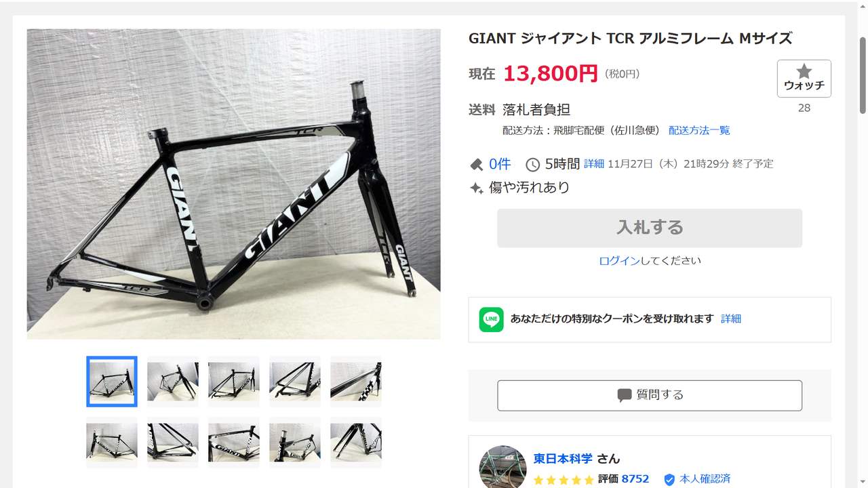Image resolution: width=868 pixels, height=488 pixels.
Task: Open the ログイン login link
Action: (619, 261)
